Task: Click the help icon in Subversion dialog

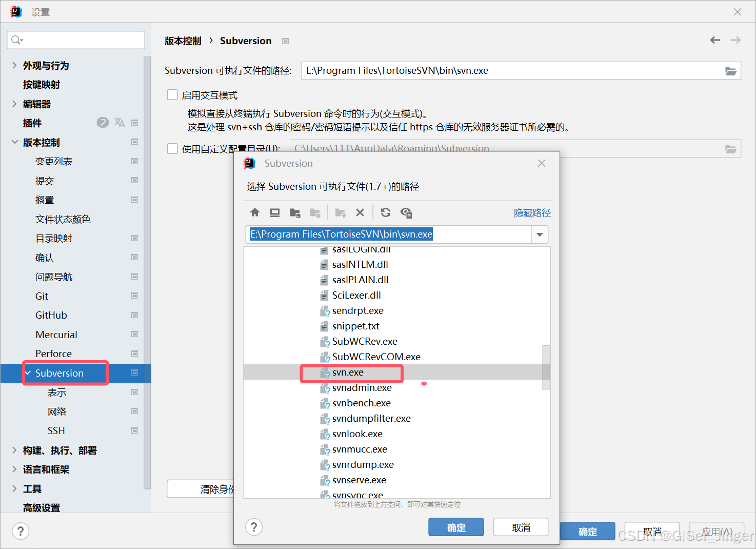Action: [x=254, y=527]
